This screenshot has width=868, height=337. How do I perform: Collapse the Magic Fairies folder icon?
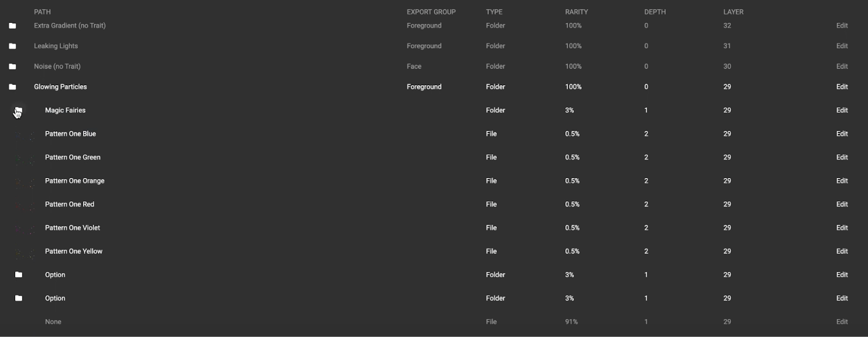18,110
